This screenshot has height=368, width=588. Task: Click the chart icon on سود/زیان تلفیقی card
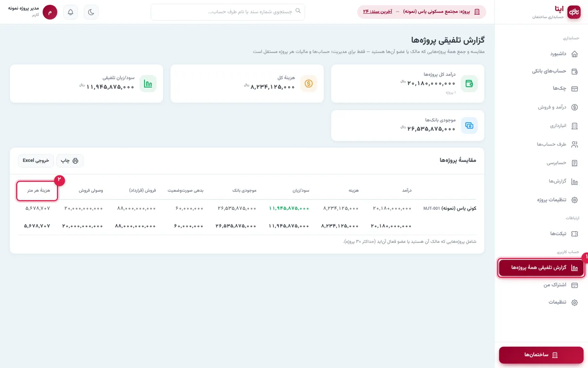(x=148, y=83)
